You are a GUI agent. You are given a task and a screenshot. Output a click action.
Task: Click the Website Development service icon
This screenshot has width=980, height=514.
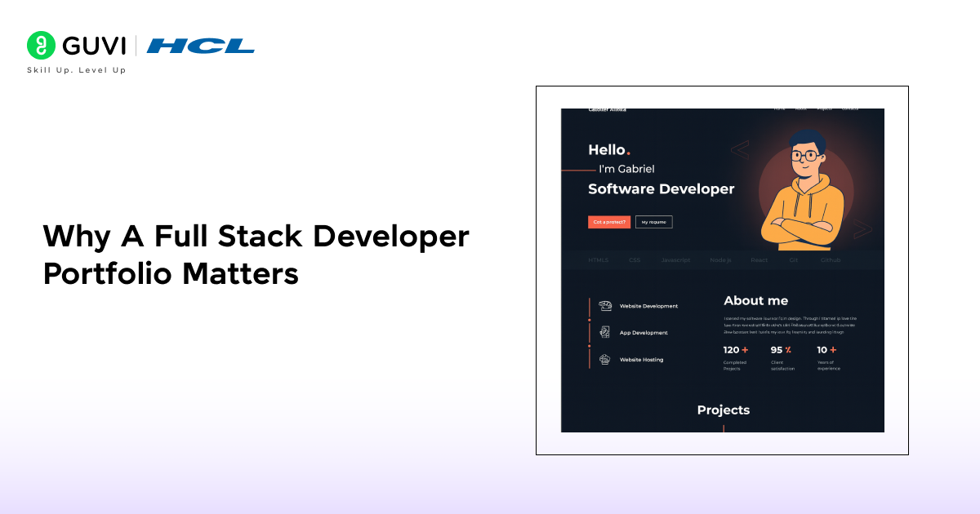tap(604, 306)
